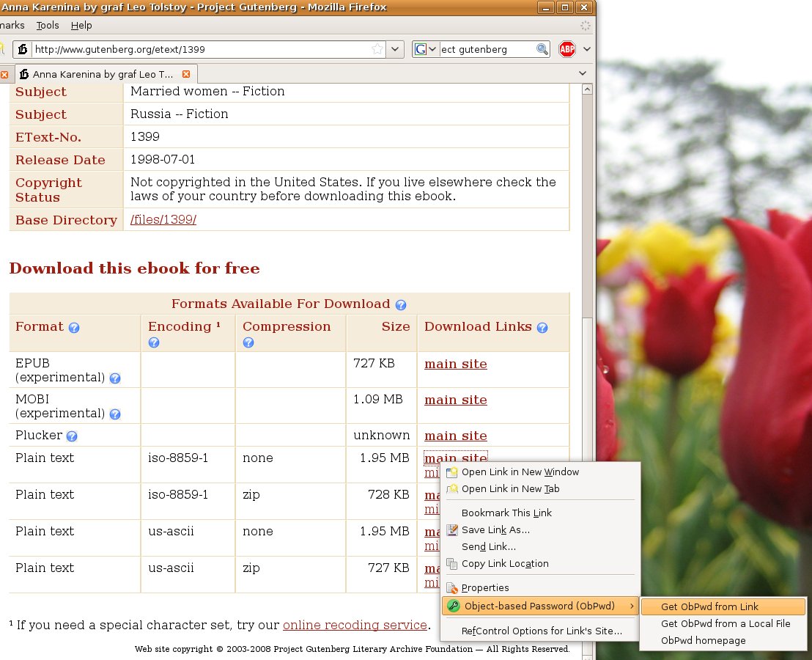
Task: Select Bookmark This Link
Action: [x=539, y=513]
